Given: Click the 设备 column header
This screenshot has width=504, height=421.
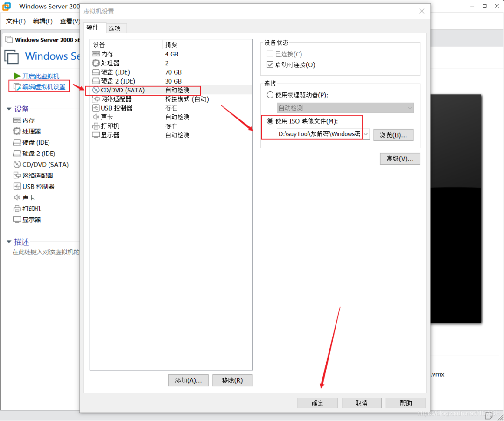Looking at the screenshot, I should pyautogui.click(x=126, y=44).
